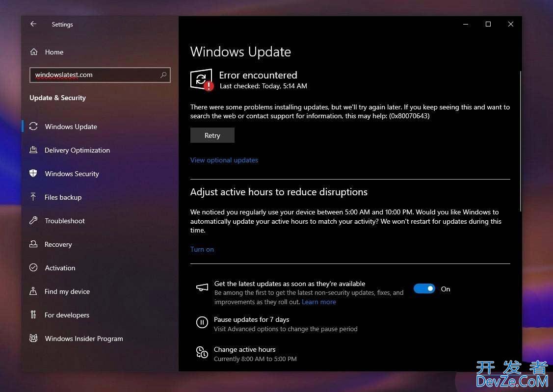This screenshot has height=392, width=553.
Task: Click the Recovery icon in sidebar
Action: 33,244
